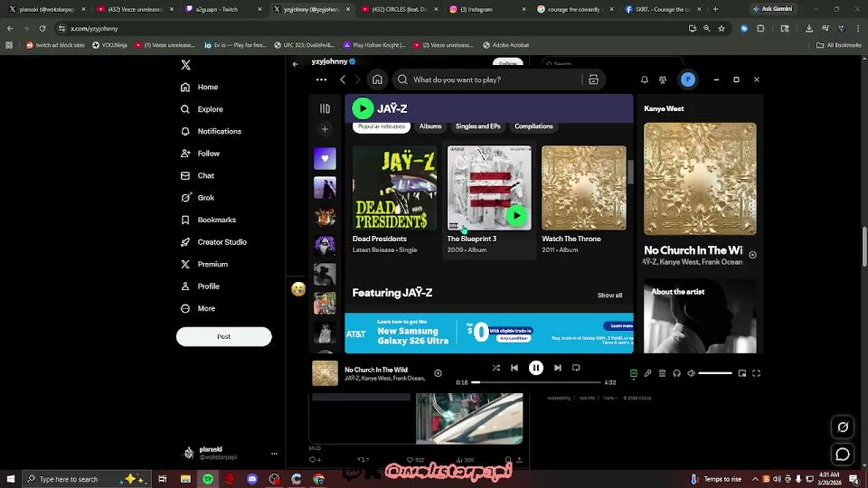This screenshot has width=868, height=488.
Task: Skip to the previous track
Action: pos(514,367)
